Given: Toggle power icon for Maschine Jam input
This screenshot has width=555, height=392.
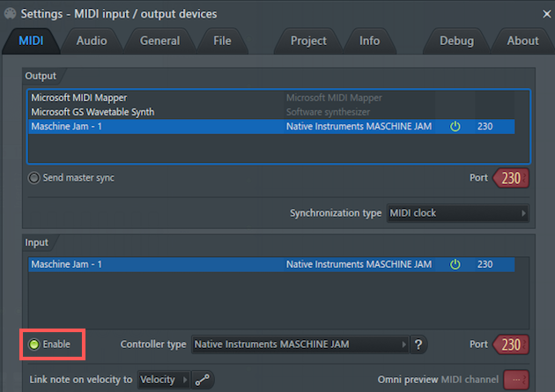Looking at the screenshot, I should click(455, 264).
